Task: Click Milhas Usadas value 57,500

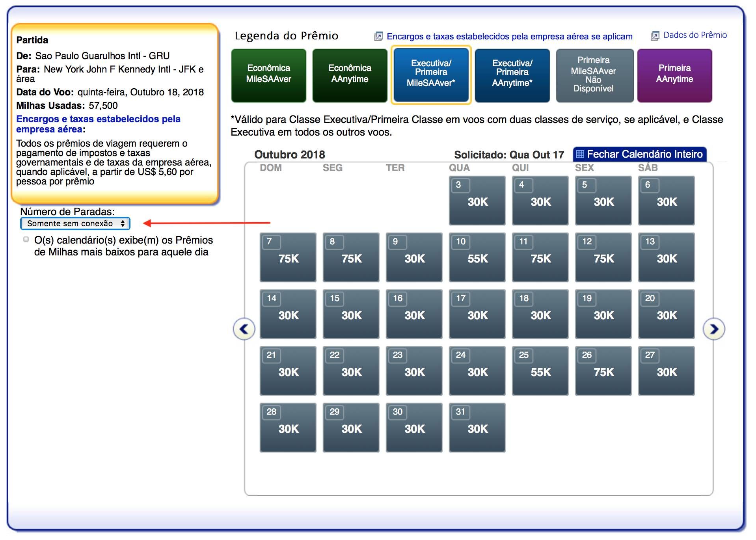Action: click(103, 106)
